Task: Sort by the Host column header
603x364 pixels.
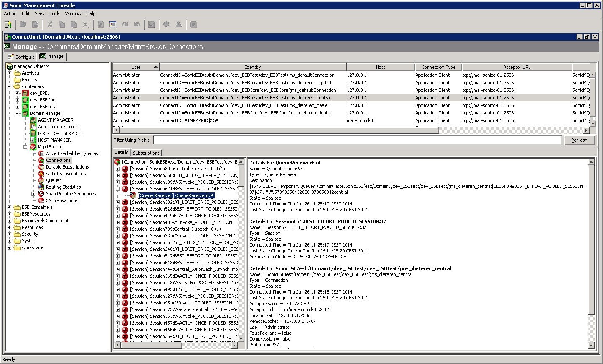Action: pos(380,67)
